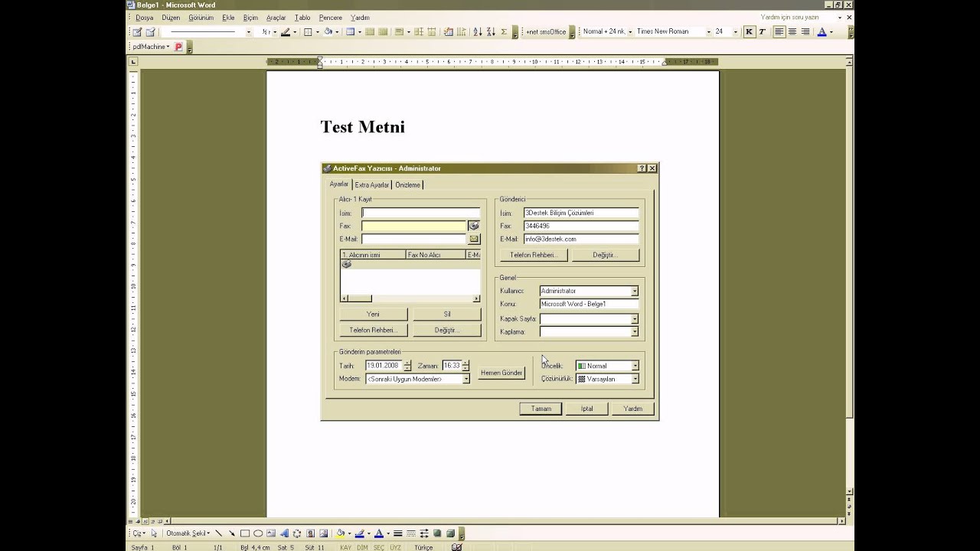Viewport: 980px width, 551px height.
Task: Click the Hemen Gönder button
Action: pyautogui.click(x=501, y=373)
